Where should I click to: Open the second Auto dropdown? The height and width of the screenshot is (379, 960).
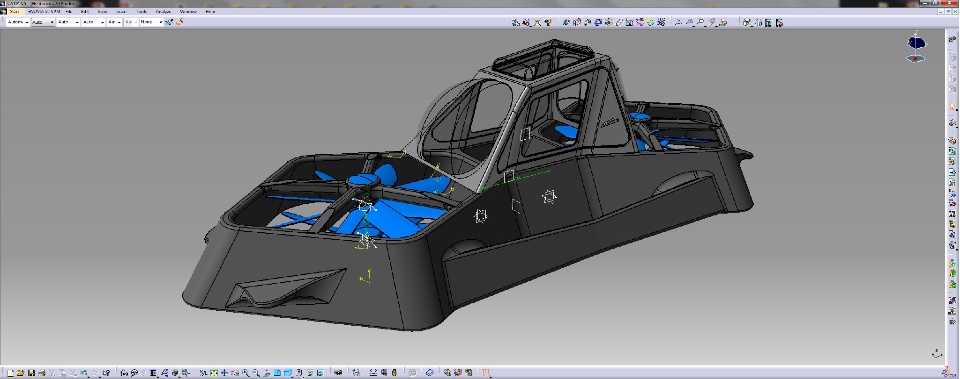point(43,22)
